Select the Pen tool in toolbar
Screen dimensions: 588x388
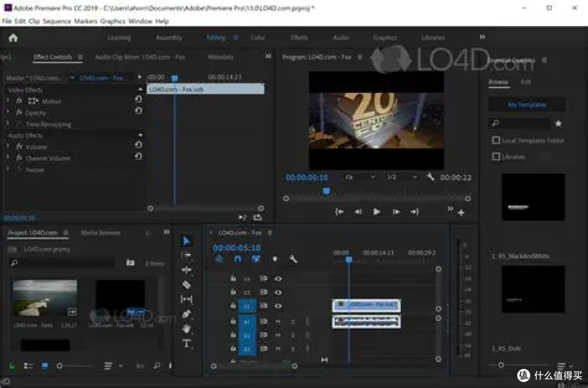(186, 314)
